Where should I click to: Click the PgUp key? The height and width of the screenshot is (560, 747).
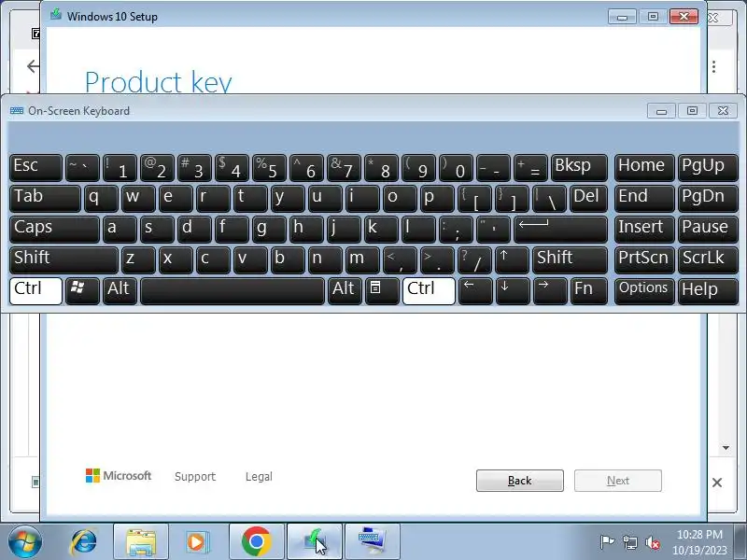coord(708,168)
